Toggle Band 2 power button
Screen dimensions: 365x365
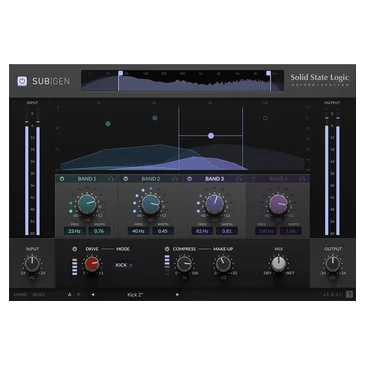[126, 179]
